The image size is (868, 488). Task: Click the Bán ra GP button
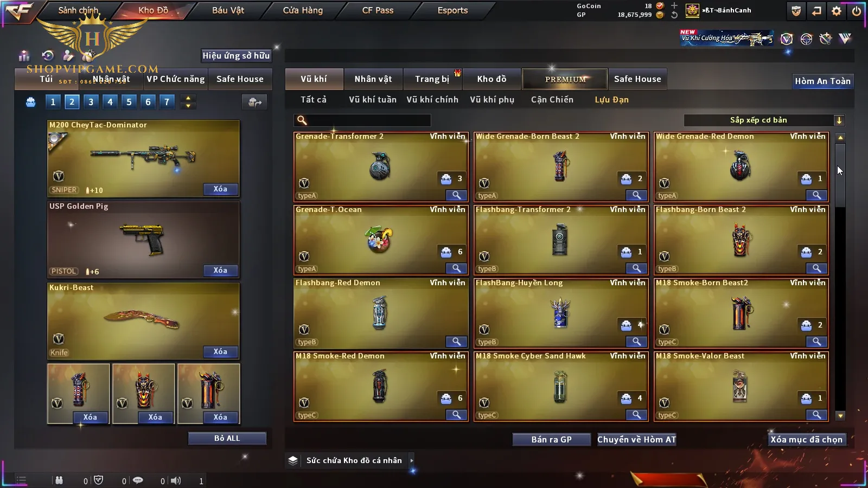[x=552, y=440]
